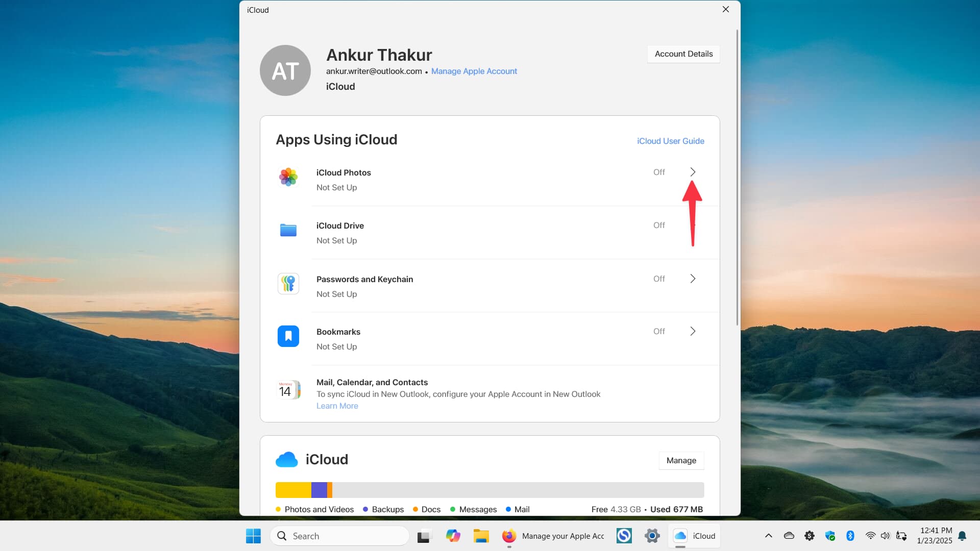The image size is (980, 551).
Task: Click the AT profile avatar
Action: click(x=285, y=70)
